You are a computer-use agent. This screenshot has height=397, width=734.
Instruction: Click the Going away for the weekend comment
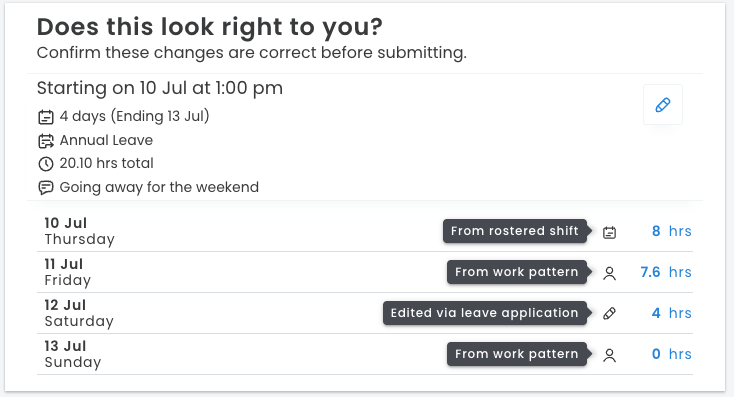tap(159, 187)
